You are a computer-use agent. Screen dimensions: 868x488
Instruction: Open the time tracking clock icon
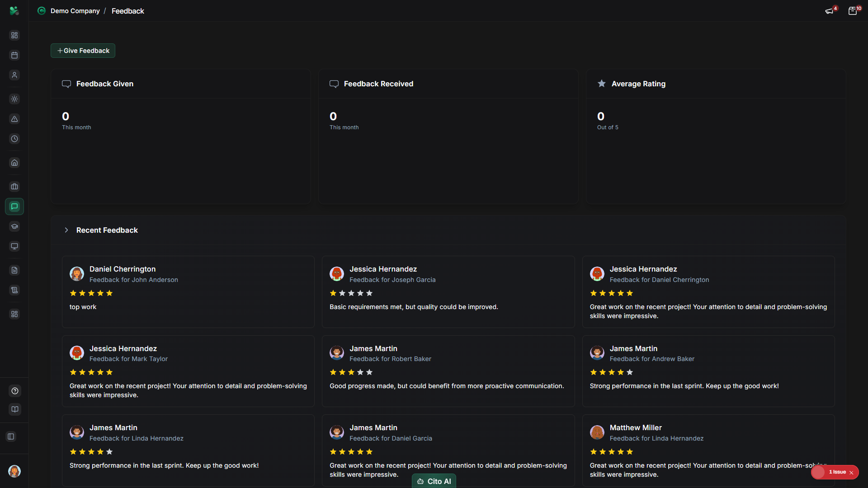coord(14,139)
